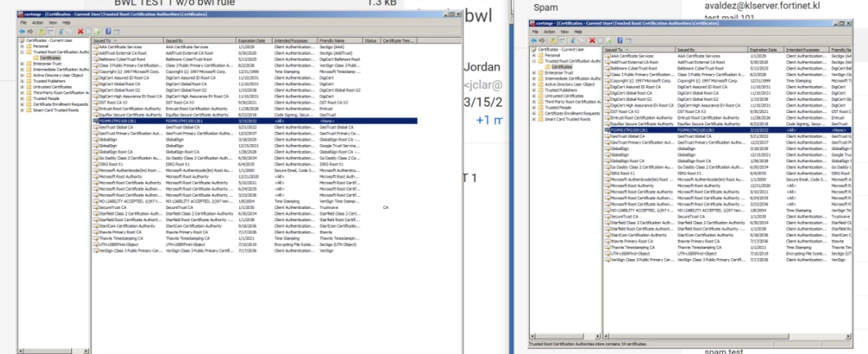
Task: Open Action menu in right certmgr window
Action: pyautogui.click(x=549, y=32)
